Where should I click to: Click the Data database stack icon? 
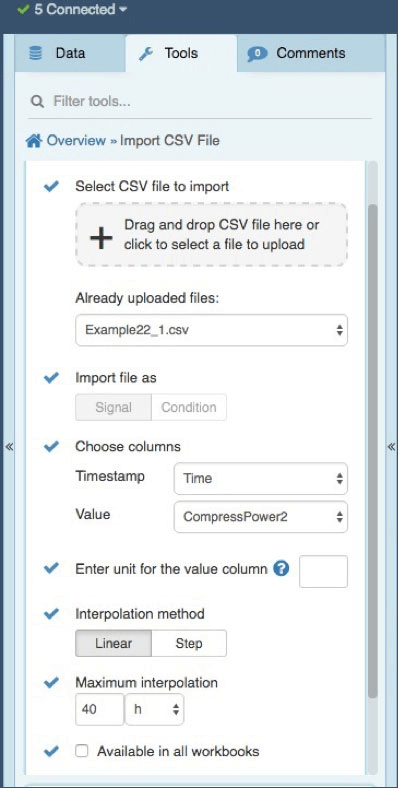tap(36, 53)
